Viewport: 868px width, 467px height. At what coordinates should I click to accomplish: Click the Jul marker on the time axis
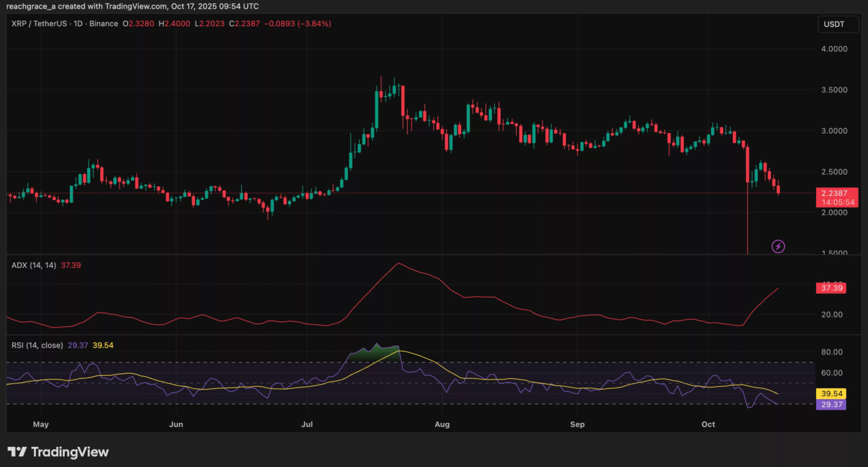point(308,424)
